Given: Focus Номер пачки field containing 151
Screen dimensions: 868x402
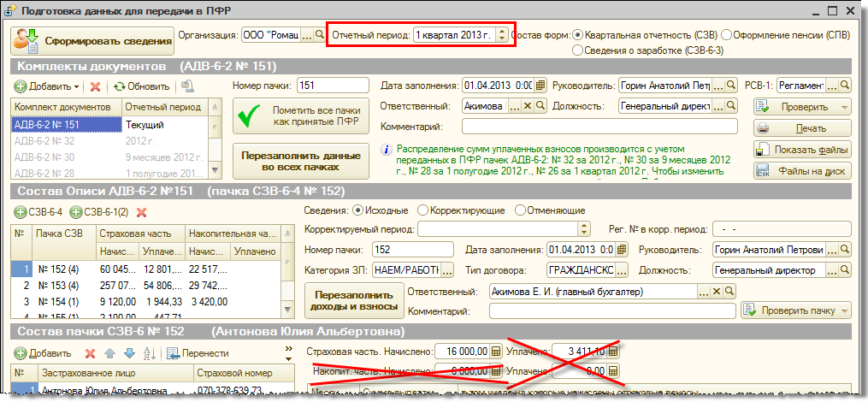Looking at the screenshot, I should click(333, 86).
